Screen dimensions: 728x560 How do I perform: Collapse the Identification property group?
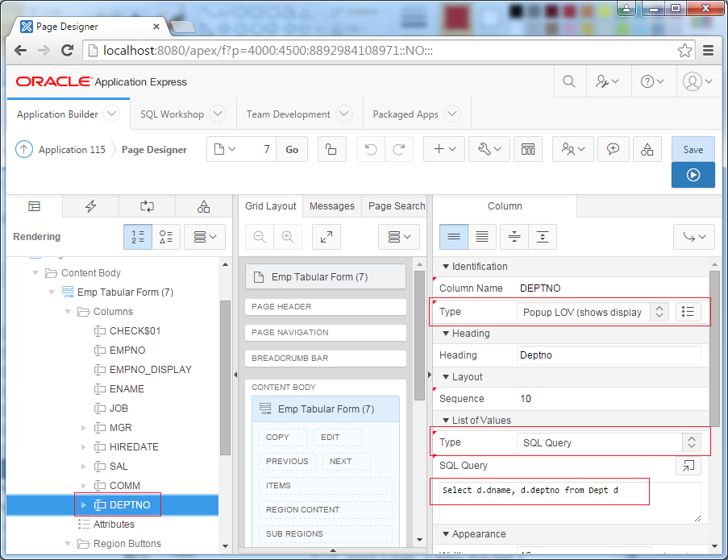pos(446,267)
